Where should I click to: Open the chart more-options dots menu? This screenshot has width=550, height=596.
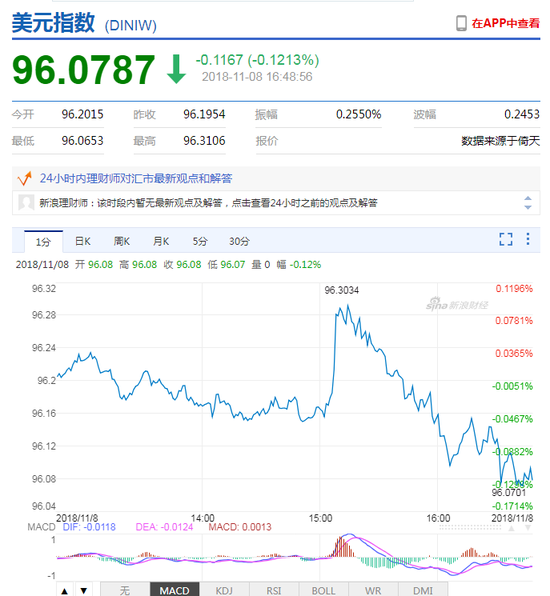coord(528,239)
